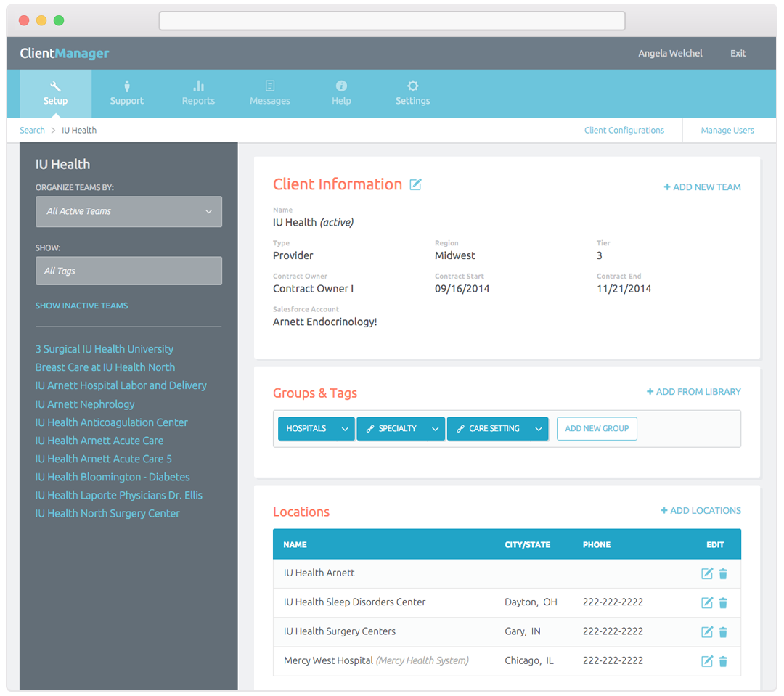784x696 pixels.
Task: Edit the IU Health Surgery Centers location
Action: pos(706,631)
